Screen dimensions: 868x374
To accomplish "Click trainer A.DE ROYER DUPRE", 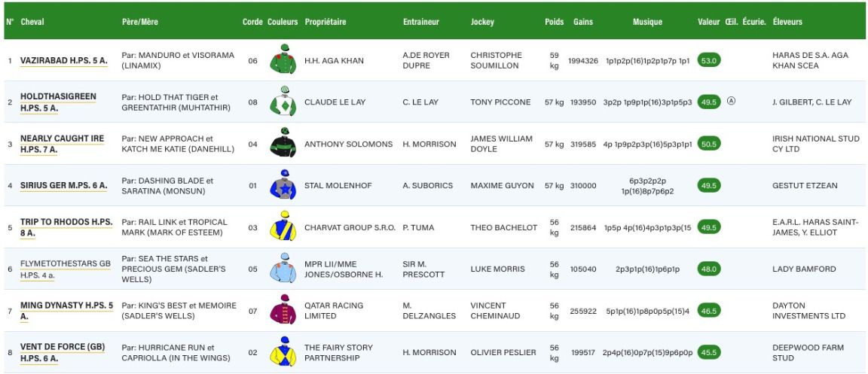I will click(426, 60).
